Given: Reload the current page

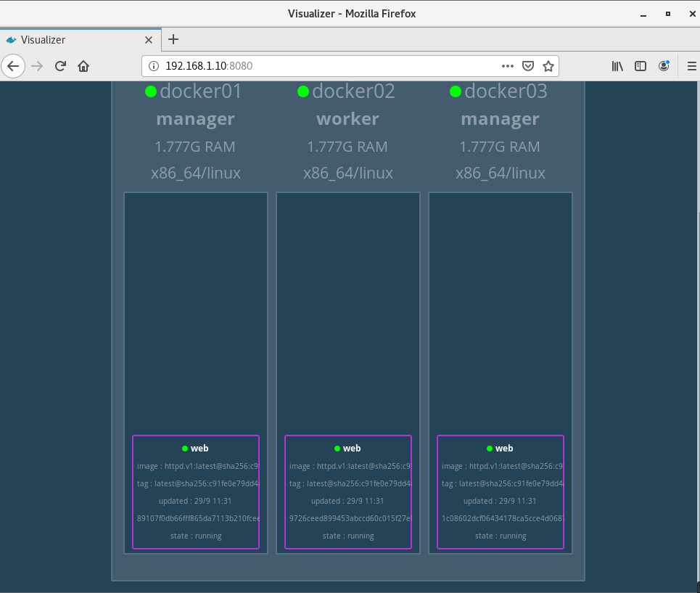Looking at the screenshot, I should click(x=60, y=66).
